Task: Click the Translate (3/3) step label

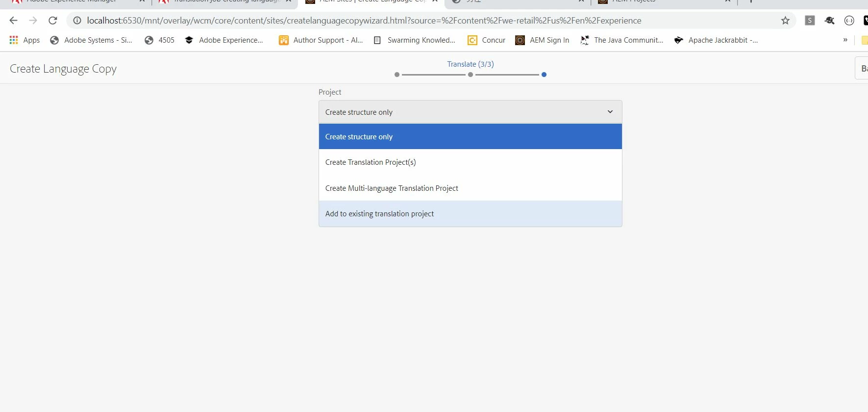Action: (471, 64)
